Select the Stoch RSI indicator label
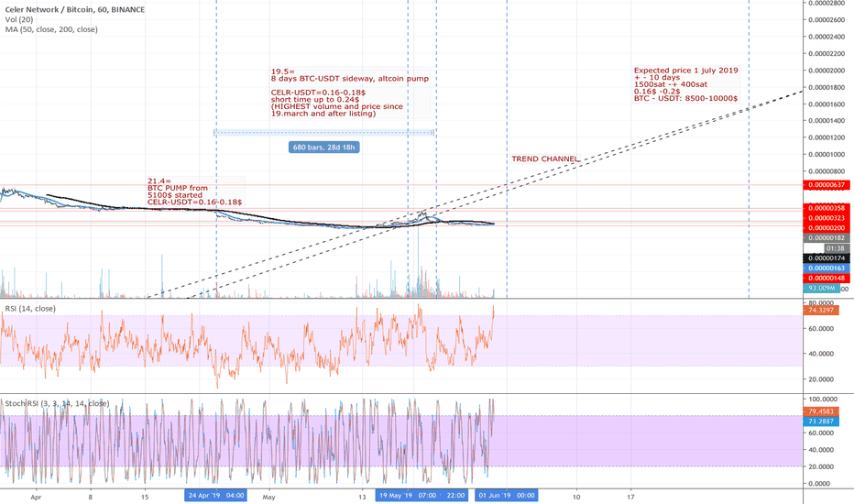This screenshot has height=504, width=854. [57, 403]
